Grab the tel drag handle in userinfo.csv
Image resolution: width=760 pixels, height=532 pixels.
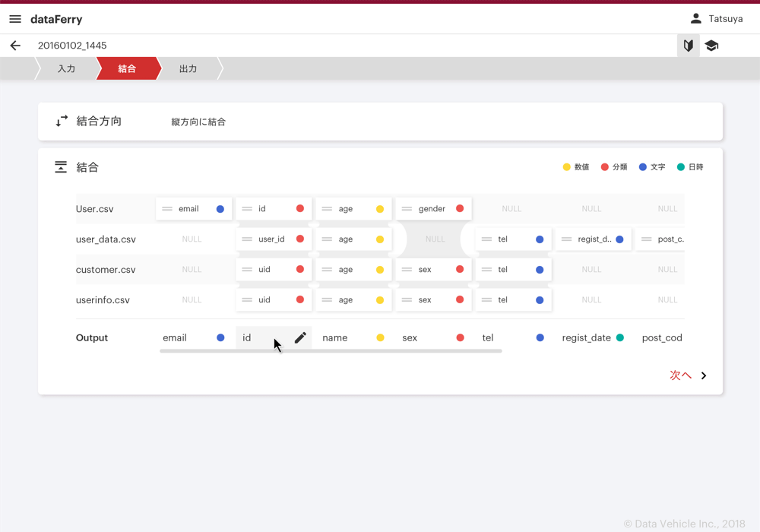(486, 300)
